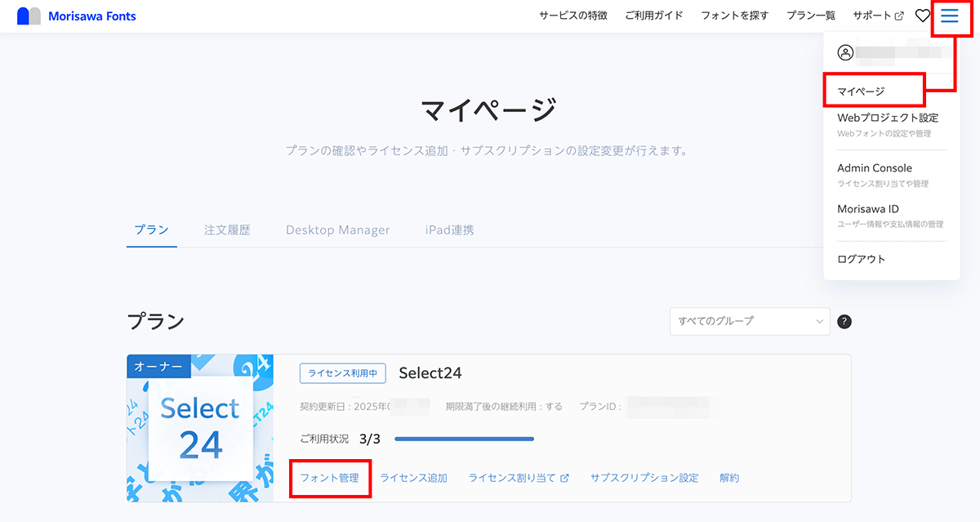Open Morisawa ID from the menu
Screen dimensions: 980x522
pyautogui.click(x=868, y=209)
